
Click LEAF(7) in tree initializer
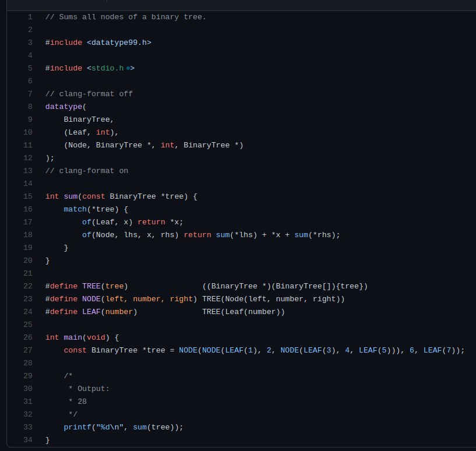(439, 350)
